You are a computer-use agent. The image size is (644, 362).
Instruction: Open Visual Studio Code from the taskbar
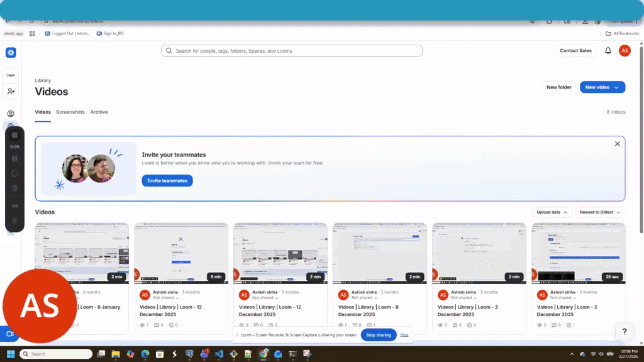point(219,354)
